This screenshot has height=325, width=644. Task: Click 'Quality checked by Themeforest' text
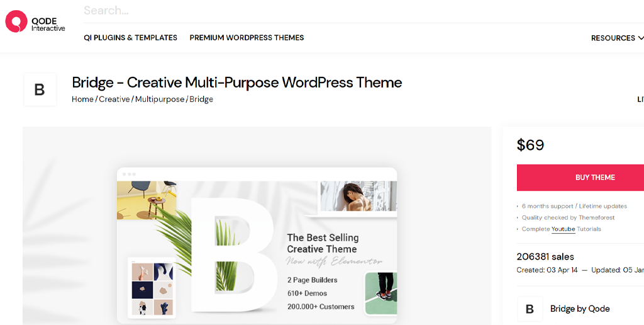(568, 218)
